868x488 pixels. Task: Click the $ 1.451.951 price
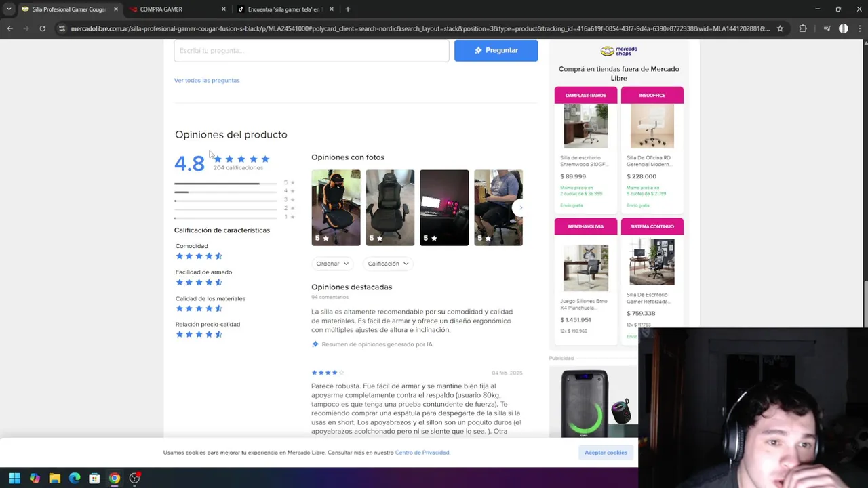coord(576,320)
